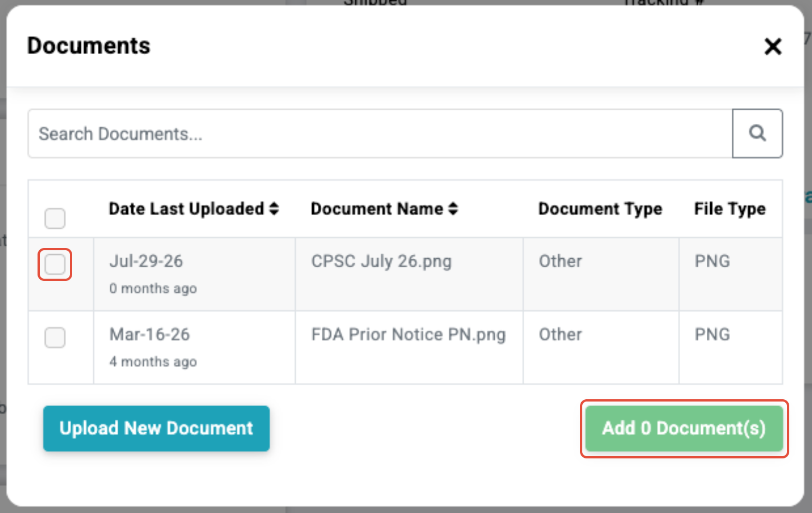Close the Documents dialog with the X
812x513 pixels.
[773, 46]
